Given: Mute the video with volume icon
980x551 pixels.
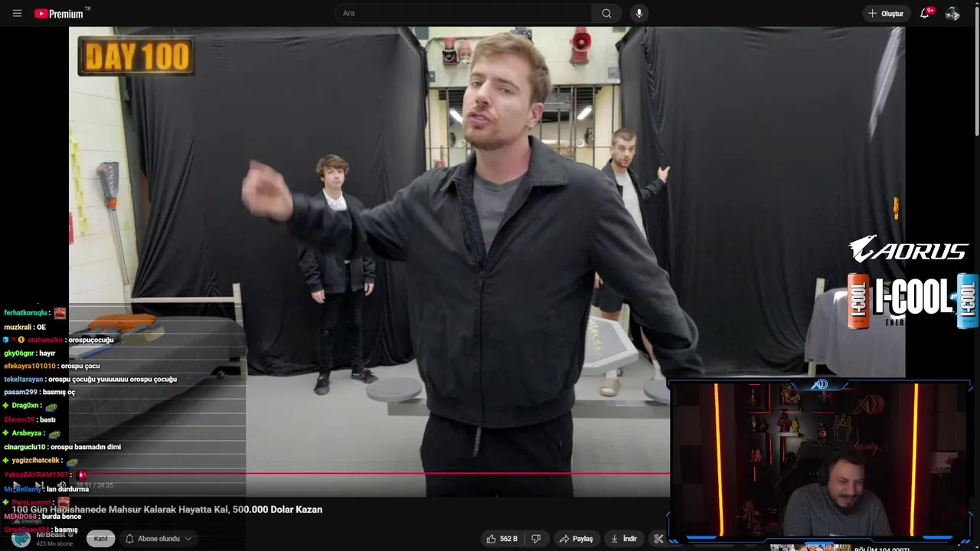Looking at the screenshot, I should tap(61, 485).
